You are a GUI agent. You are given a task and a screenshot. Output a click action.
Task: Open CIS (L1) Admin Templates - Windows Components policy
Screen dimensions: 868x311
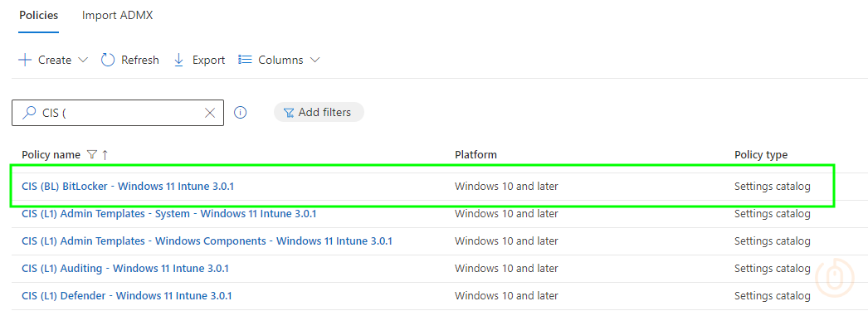[207, 241]
